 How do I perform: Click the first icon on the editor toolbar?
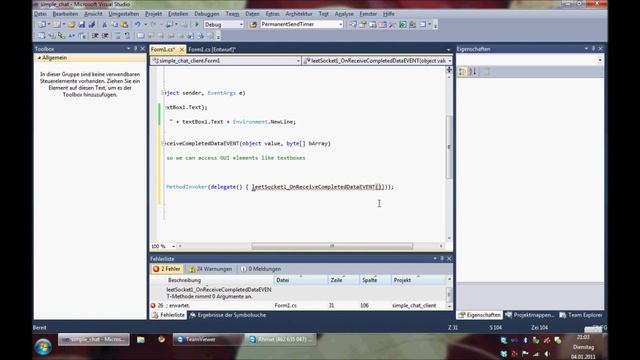pos(42,36)
